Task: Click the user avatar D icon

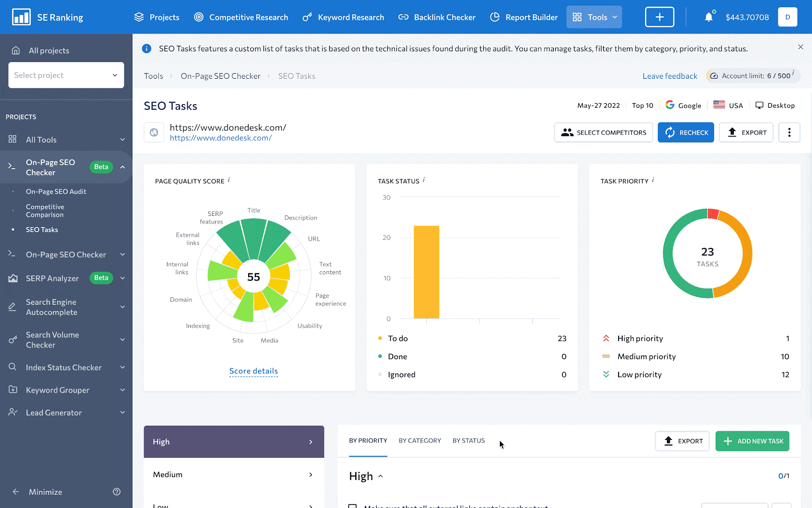Action: point(787,17)
